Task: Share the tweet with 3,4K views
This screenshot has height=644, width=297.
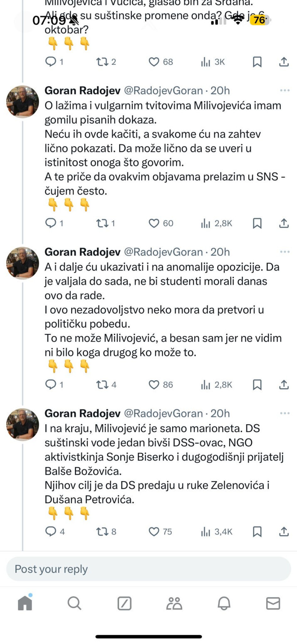Action: 284,531
